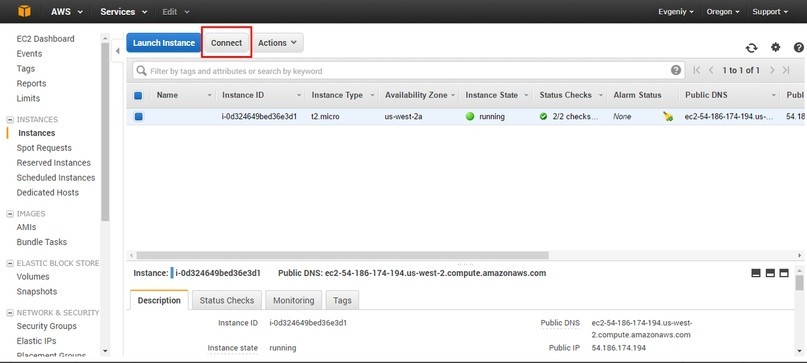This screenshot has width=807, height=363.
Task: Open the Actions dropdown
Action: click(277, 43)
